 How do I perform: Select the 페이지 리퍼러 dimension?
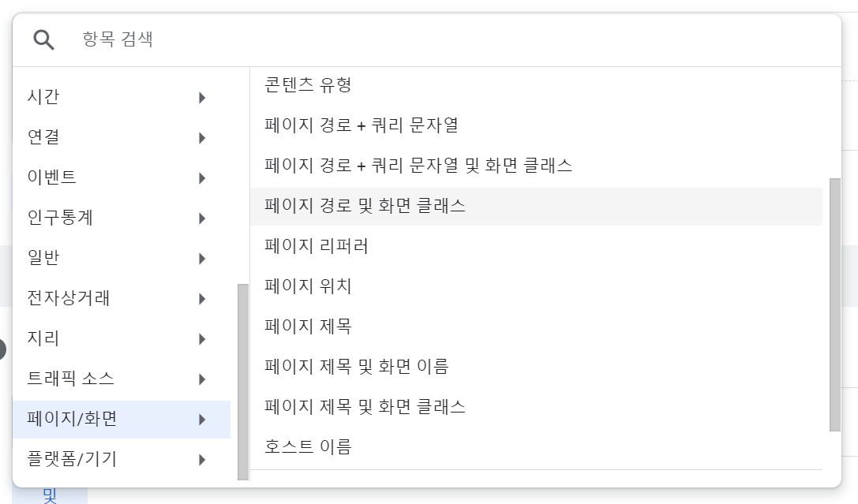[316, 245]
